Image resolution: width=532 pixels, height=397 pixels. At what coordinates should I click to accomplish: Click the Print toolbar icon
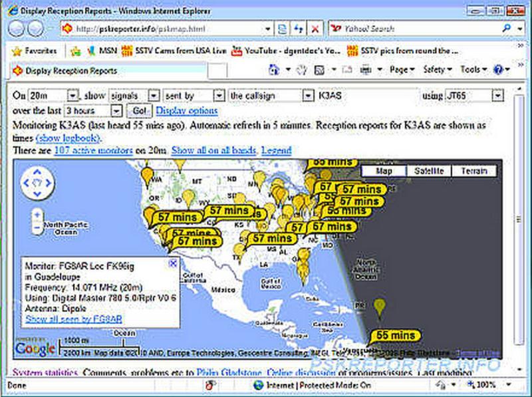[365, 70]
